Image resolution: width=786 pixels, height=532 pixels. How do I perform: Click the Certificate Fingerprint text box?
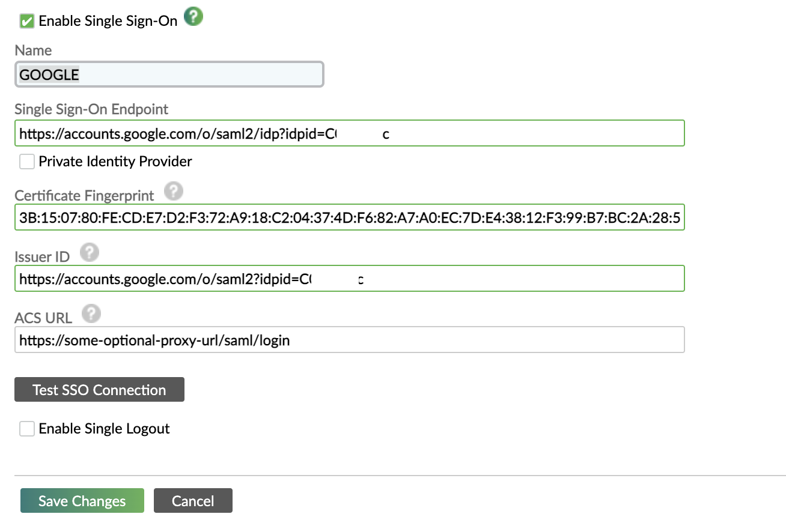349,217
